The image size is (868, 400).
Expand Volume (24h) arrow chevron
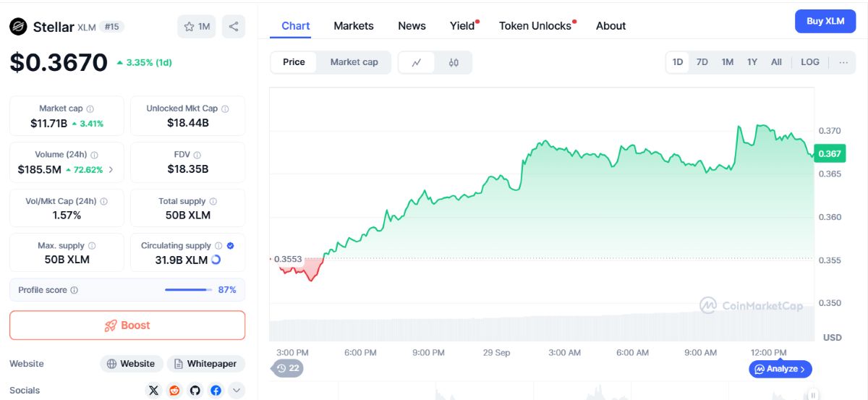pos(111,170)
